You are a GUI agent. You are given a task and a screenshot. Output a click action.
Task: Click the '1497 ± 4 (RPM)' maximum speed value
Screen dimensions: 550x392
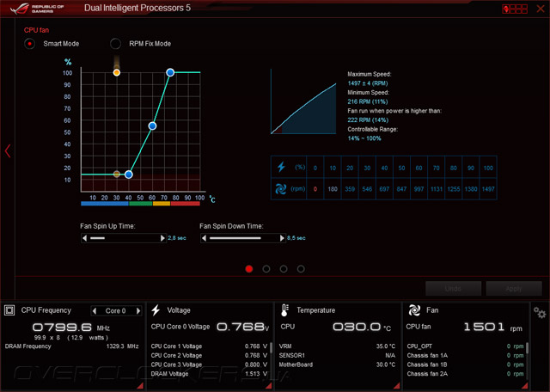(368, 83)
